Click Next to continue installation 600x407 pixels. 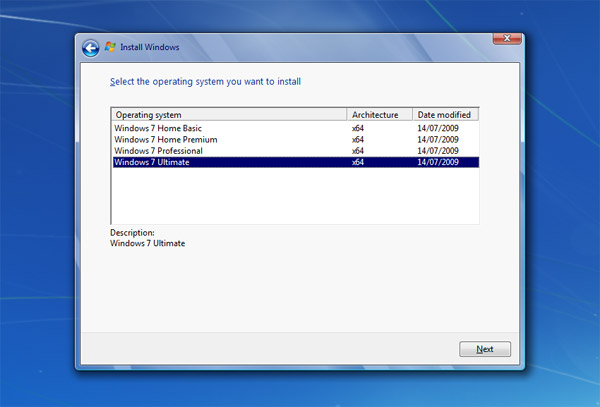(x=485, y=349)
